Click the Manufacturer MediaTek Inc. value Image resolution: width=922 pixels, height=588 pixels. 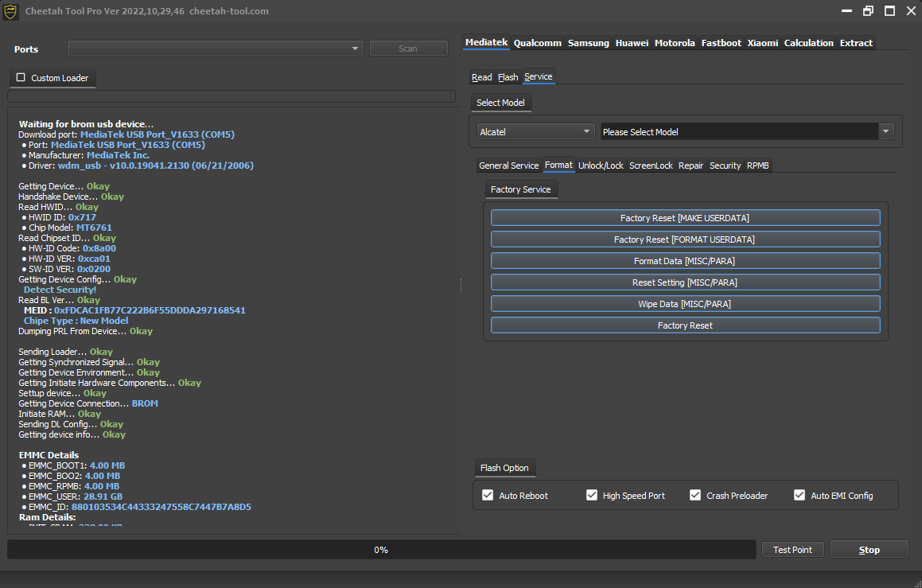tap(118, 155)
